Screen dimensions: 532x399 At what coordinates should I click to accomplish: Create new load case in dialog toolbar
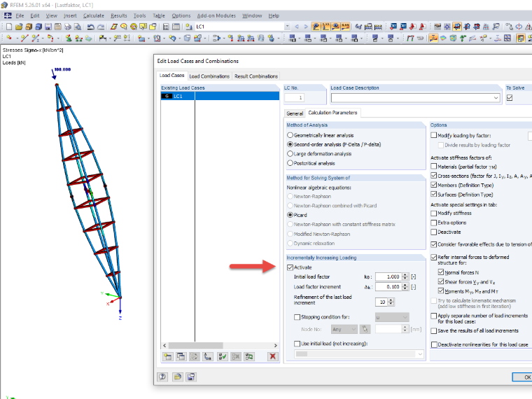tap(168, 356)
